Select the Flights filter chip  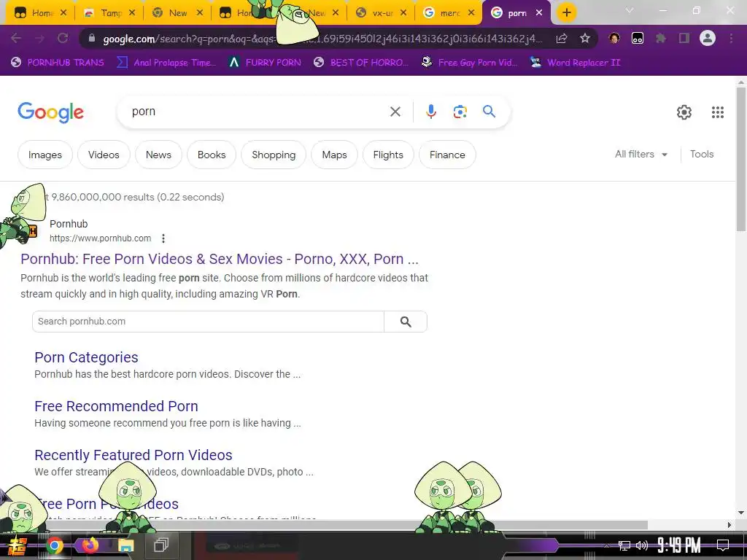[x=388, y=155]
